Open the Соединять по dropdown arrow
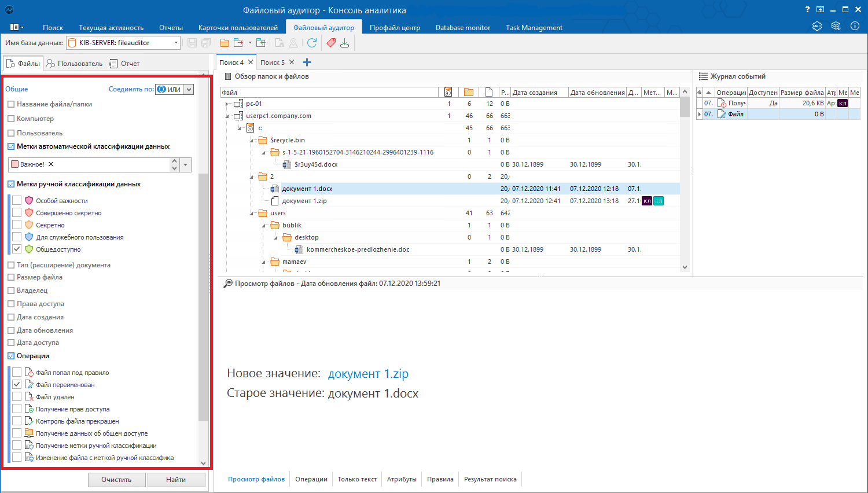Screen dimensions: 868x493 [x=189, y=89]
